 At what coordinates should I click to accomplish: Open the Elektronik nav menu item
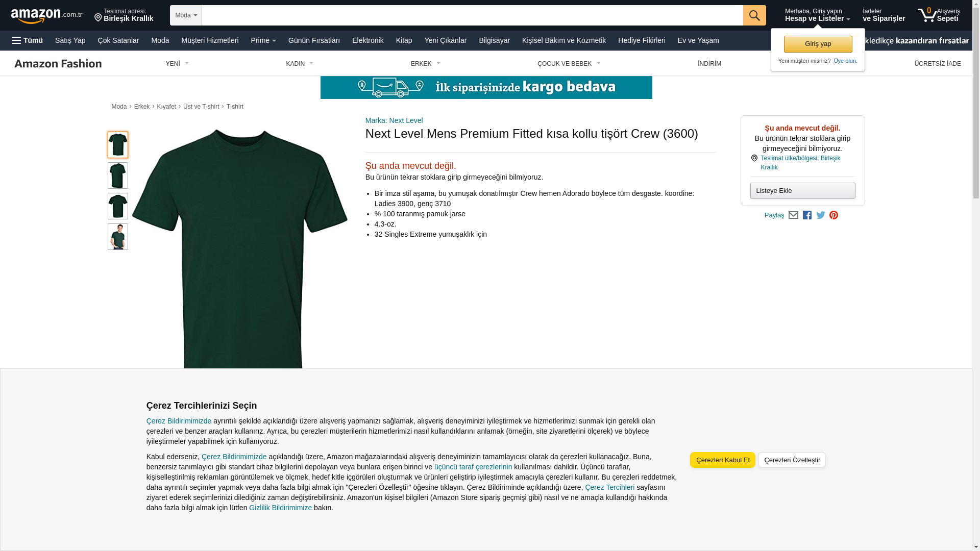coord(367,40)
